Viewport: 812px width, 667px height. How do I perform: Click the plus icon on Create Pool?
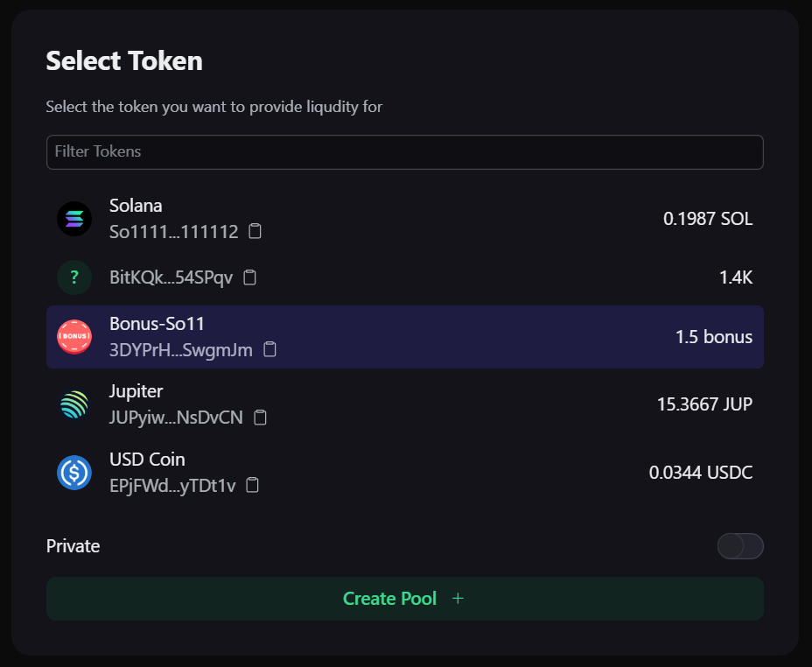[x=458, y=599]
